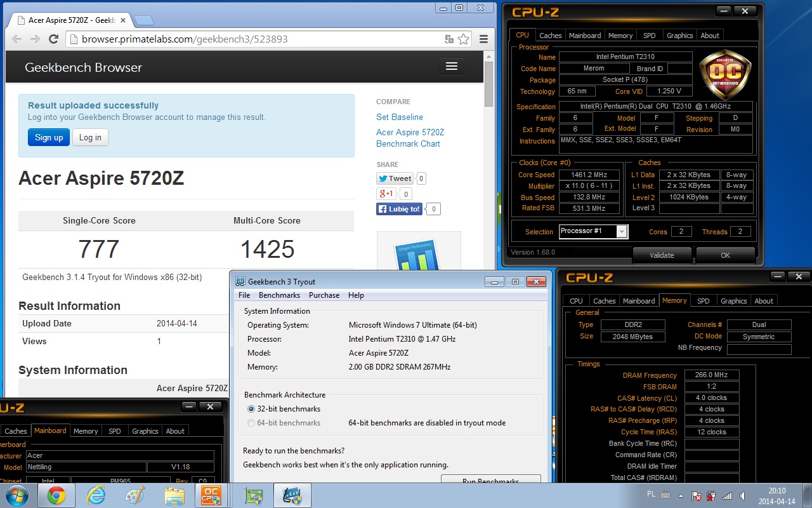Click the Chrome address bar URL
Image resolution: width=812 pixels, height=508 pixels.
185,39
